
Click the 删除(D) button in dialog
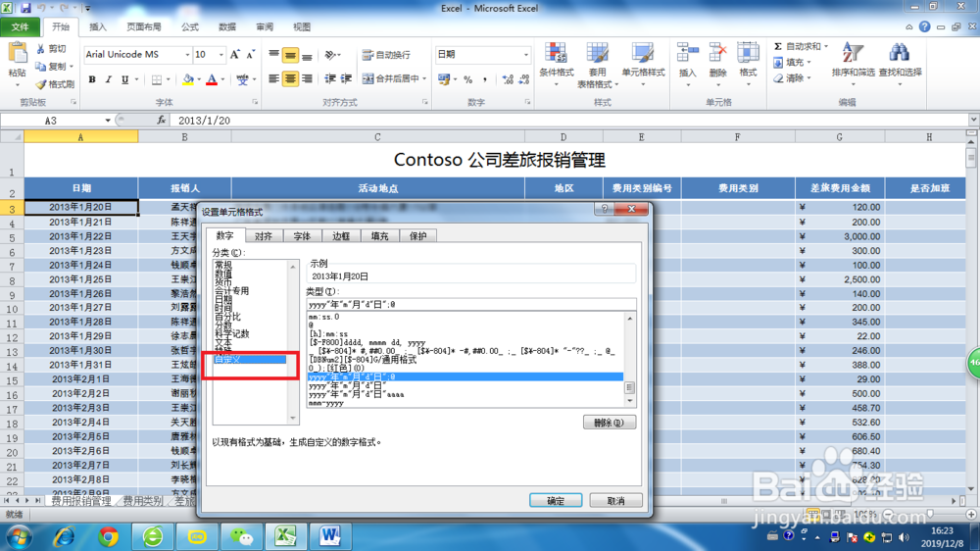[609, 423]
